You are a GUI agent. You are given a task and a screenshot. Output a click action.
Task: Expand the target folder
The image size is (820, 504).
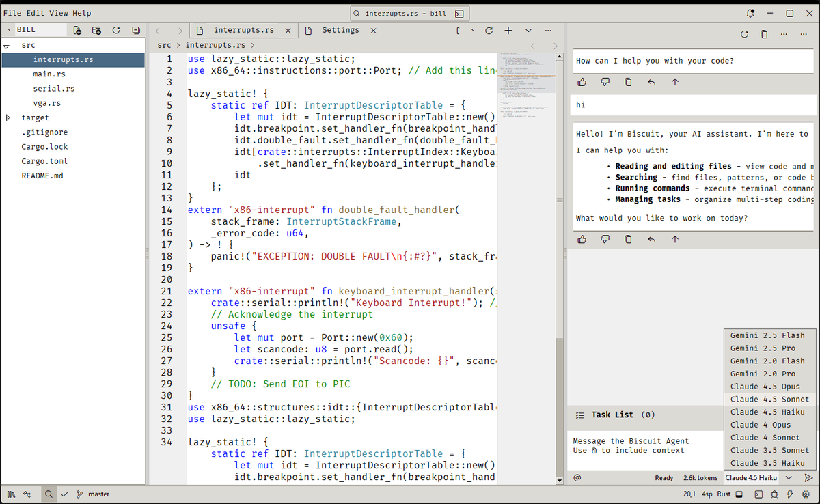tap(7, 117)
